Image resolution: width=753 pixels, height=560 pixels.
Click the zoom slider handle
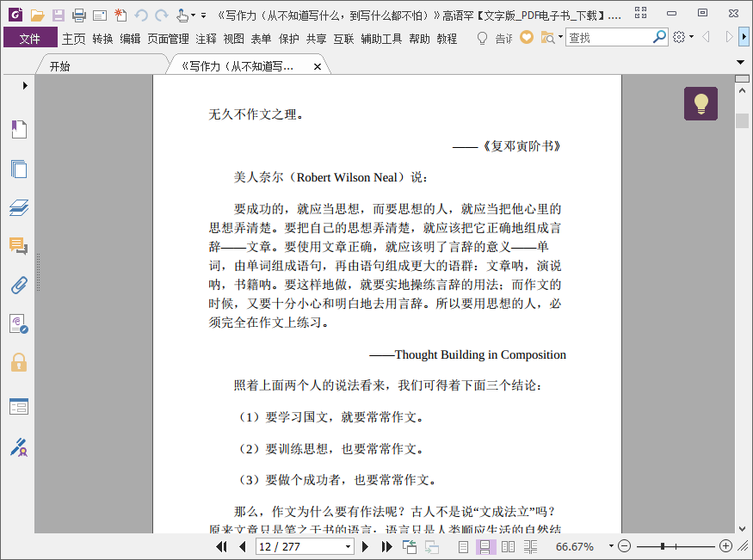tap(663, 546)
